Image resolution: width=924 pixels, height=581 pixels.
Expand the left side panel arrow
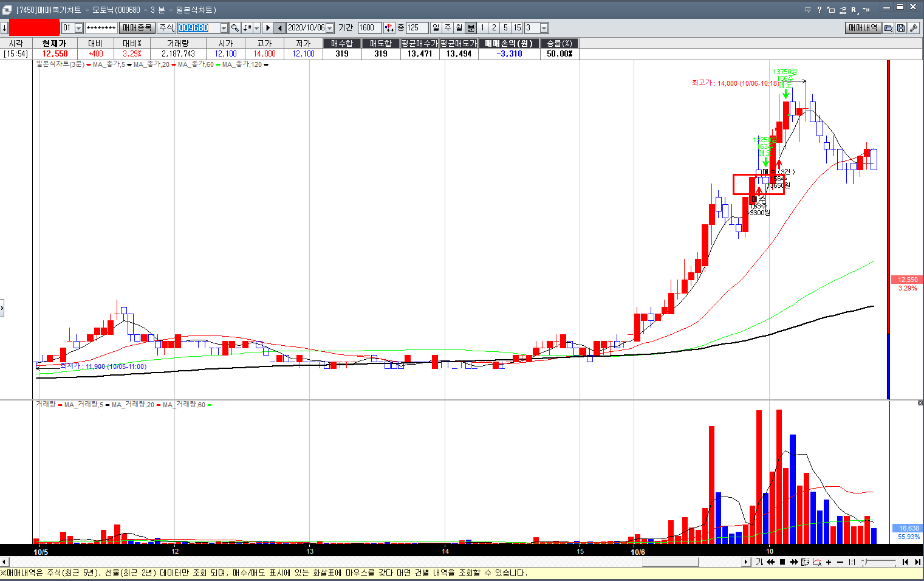(2, 308)
